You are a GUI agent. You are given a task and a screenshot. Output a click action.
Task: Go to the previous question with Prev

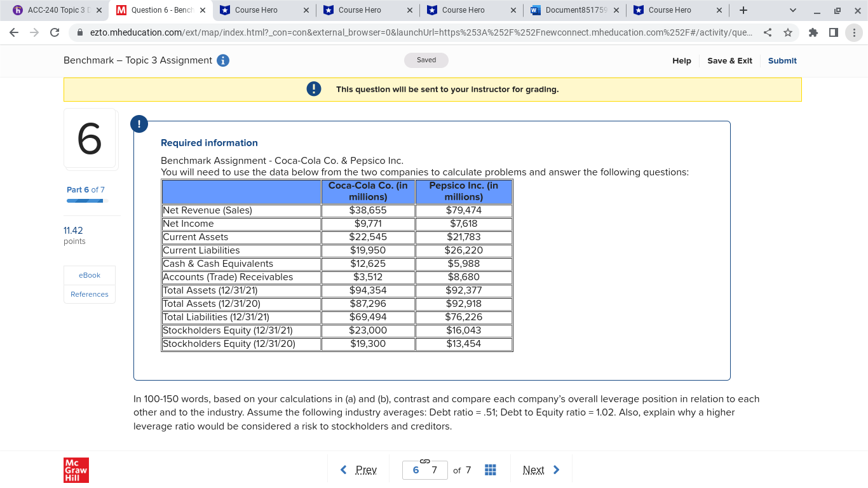click(x=359, y=470)
